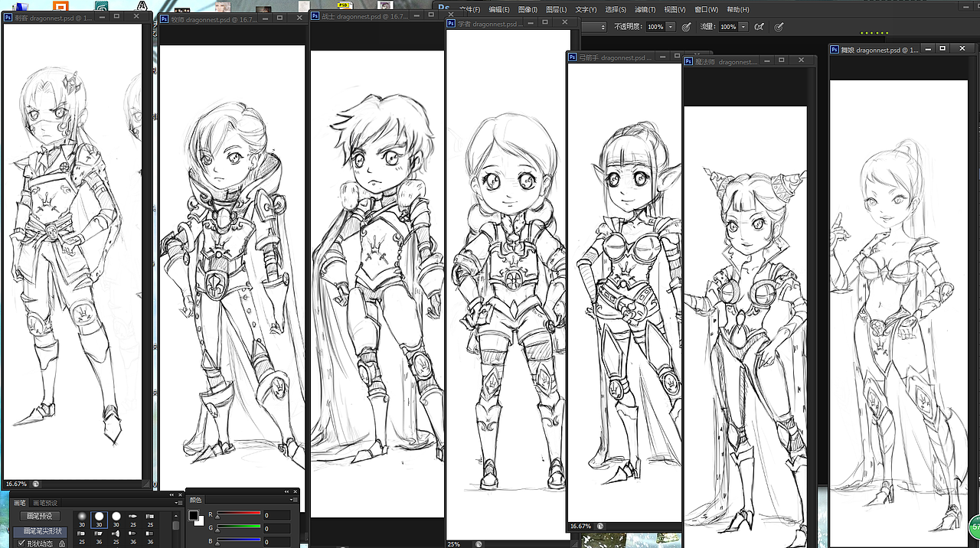The width and height of the screenshot is (980, 548).
Task: Click Ps icon of 魔法师 document window
Action: tap(690, 61)
